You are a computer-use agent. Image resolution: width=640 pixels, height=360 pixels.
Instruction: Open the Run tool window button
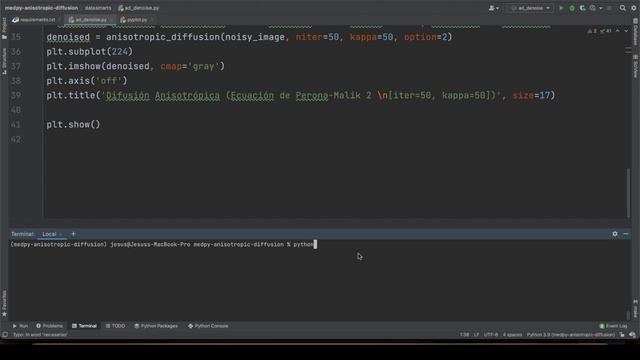pyautogui.click(x=20, y=326)
